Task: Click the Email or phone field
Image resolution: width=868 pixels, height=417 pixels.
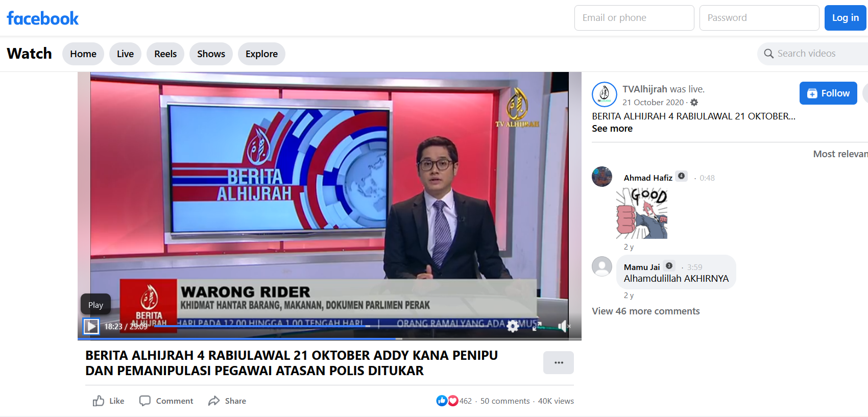Action: pyautogui.click(x=634, y=18)
